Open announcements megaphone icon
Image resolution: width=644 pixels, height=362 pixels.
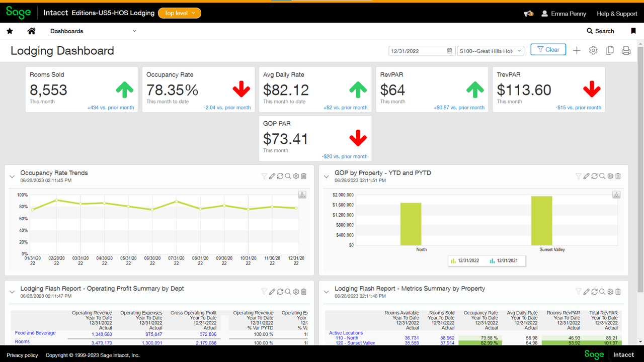(528, 14)
